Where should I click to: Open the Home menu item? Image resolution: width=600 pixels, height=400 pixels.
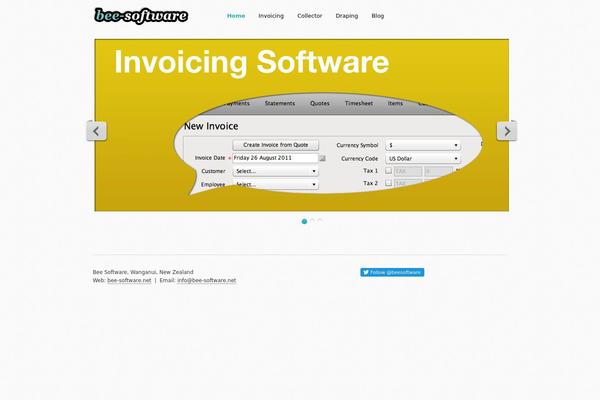[236, 16]
